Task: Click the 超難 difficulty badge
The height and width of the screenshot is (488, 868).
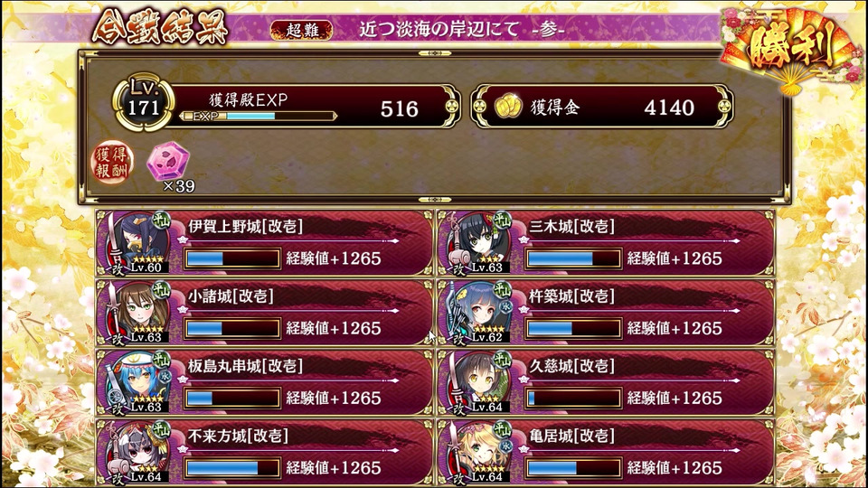Action: click(x=302, y=29)
